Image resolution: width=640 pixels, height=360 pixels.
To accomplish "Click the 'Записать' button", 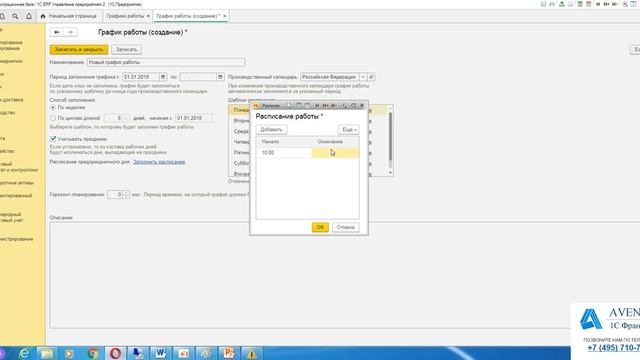I will point(127,49).
